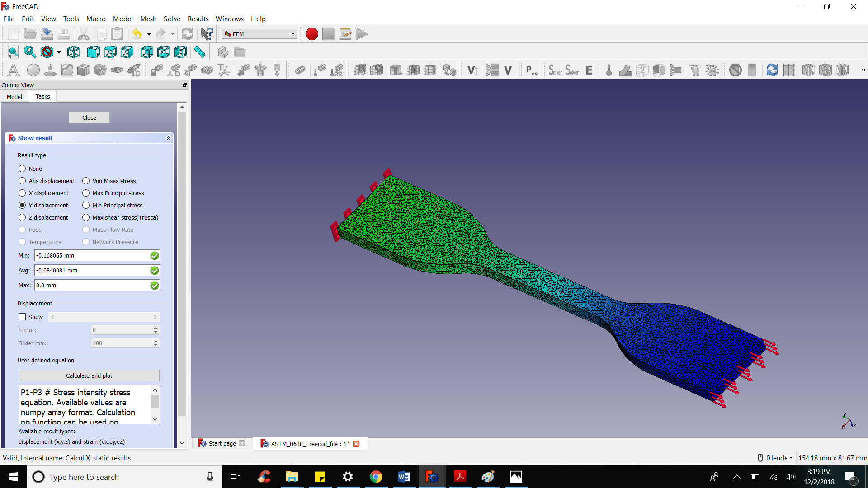Collapse the Show result panel

[168, 138]
